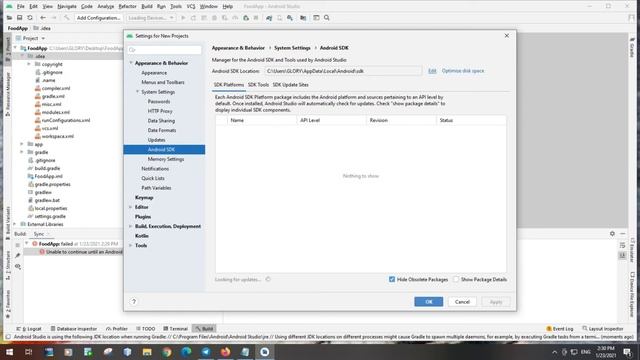Open the VCS menu
The height and width of the screenshot is (360, 640).
tap(191, 7)
